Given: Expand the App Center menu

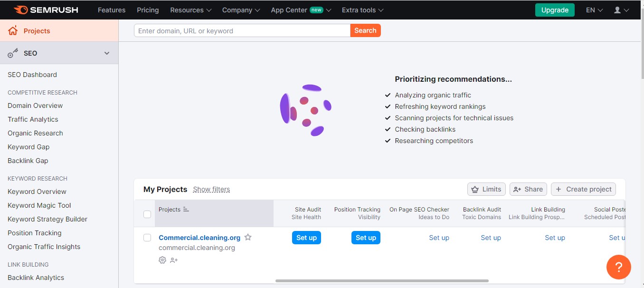Looking at the screenshot, I should [x=301, y=10].
